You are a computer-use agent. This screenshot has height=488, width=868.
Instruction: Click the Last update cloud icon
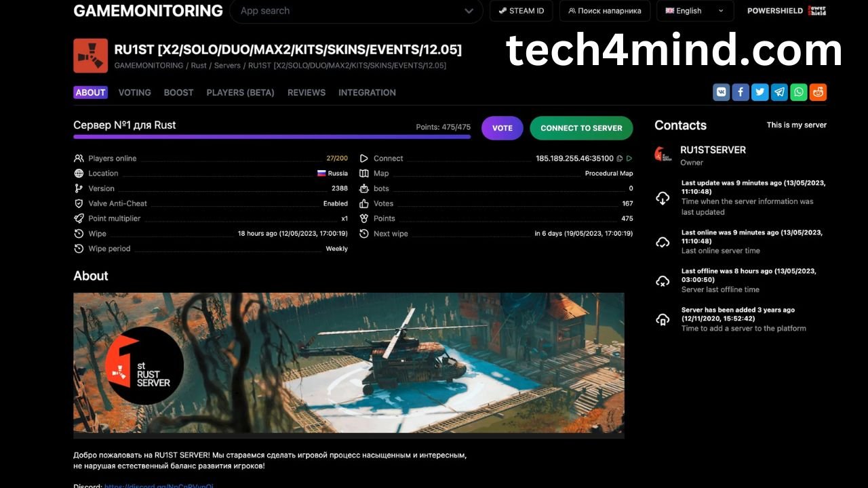pos(663,198)
